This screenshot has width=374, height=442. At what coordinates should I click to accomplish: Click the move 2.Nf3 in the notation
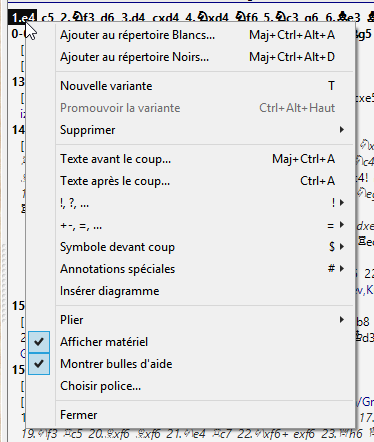[x=77, y=17]
